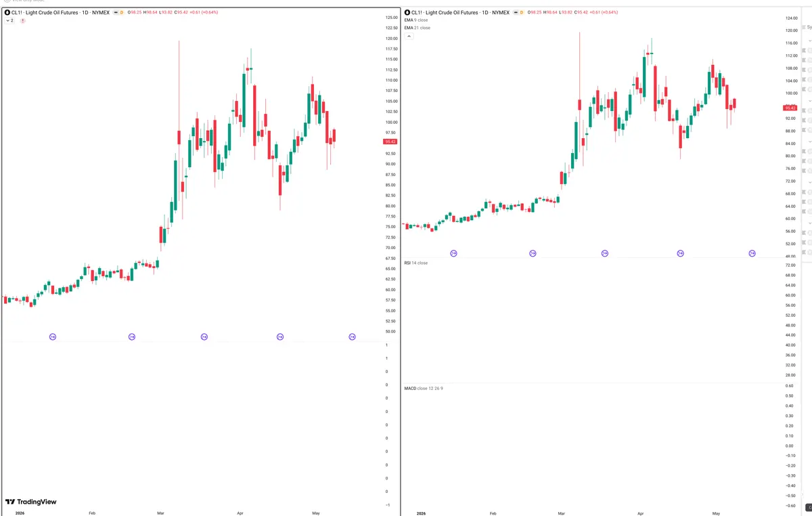Select left chart event marker under mid-May
This screenshot has width=812, height=516.
click(x=352, y=337)
